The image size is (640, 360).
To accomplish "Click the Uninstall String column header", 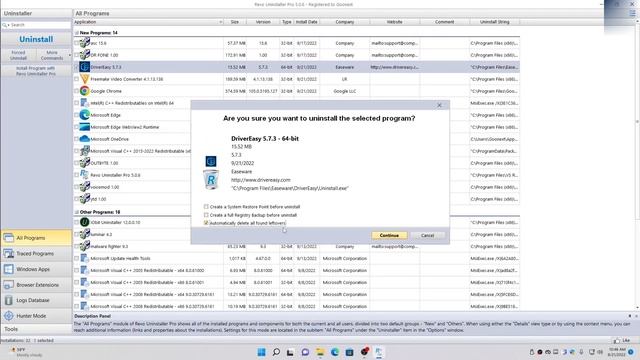I will pos(494,22).
